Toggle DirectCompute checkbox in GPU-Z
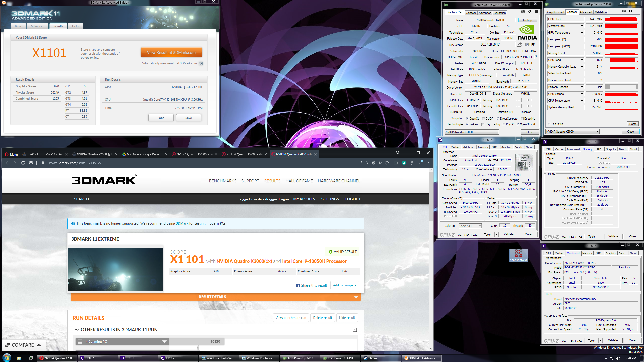Viewport: 644px width, 362px height. tap(498, 119)
